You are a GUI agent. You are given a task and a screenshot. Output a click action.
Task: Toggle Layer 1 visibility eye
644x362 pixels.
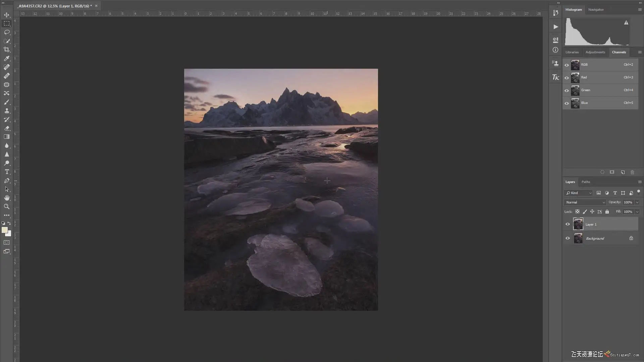568,224
